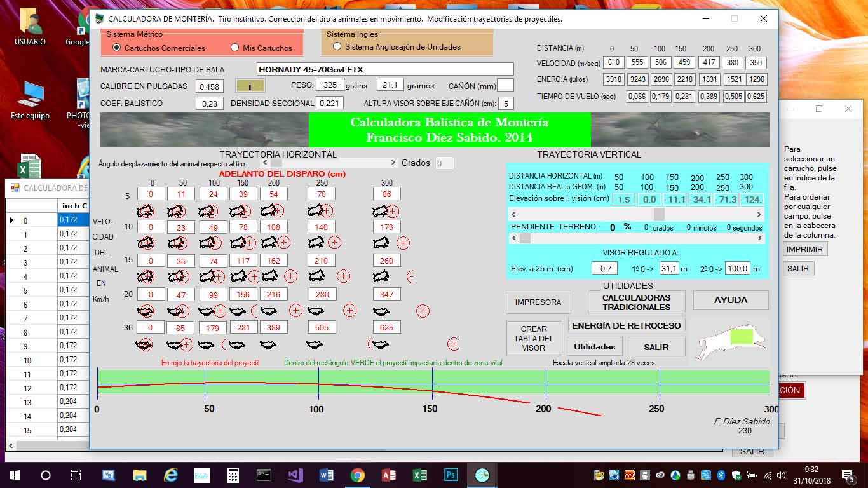Enable Sistema Anglosajón de Unidades
This screenshot has height=488, width=868.
point(337,46)
